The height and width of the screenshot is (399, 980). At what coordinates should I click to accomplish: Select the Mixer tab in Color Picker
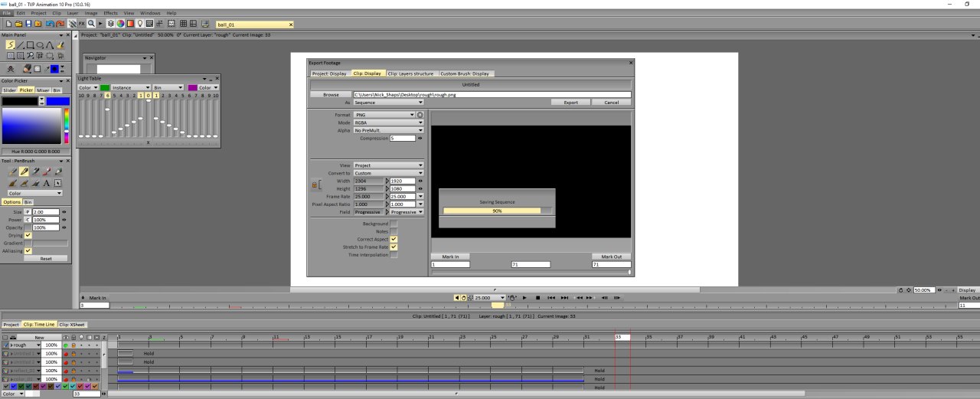pyautogui.click(x=43, y=90)
